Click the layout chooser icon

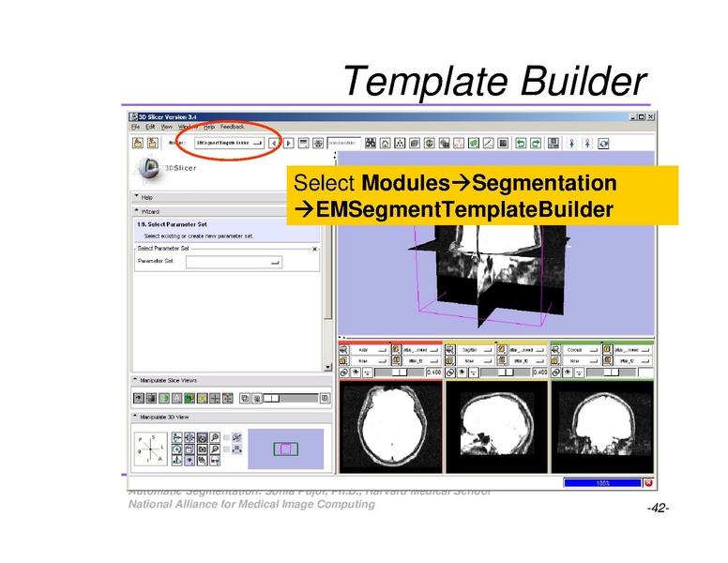pyautogui.click(x=554, y=143)
